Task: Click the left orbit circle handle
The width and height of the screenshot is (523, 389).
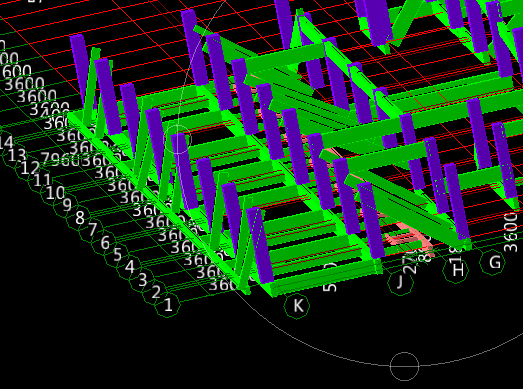Action: click(177, 139)
